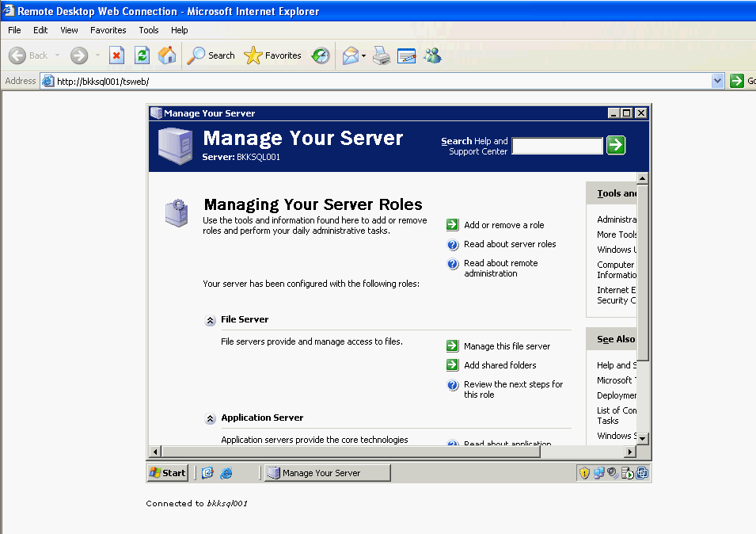756x534 pixels.
Task: Open the Help menu
Action: pyautogui.click(x=180, y=30)
